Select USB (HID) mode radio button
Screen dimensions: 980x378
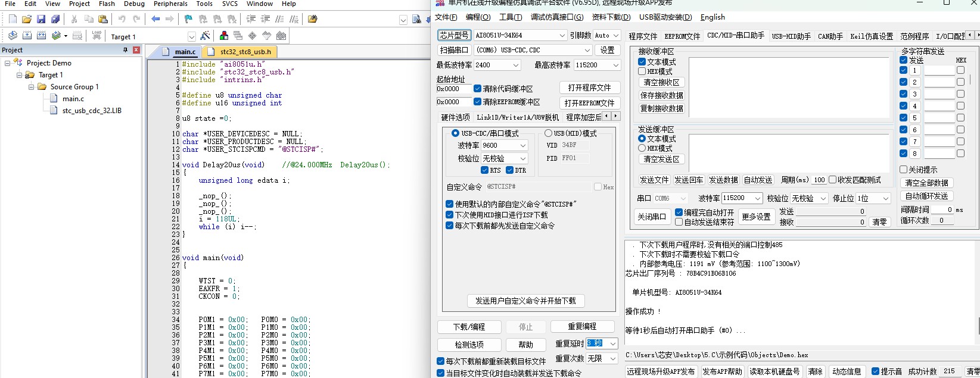pos(548,133)
